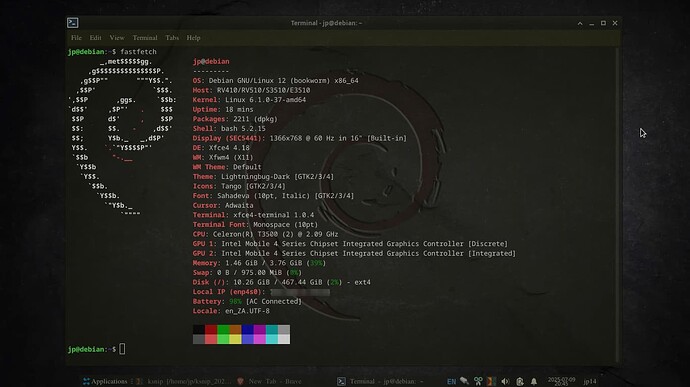Click the 'Kernel: Linux 6.1.0-37-amd64' line
This screenshot has width=690, height=387.
249,100
